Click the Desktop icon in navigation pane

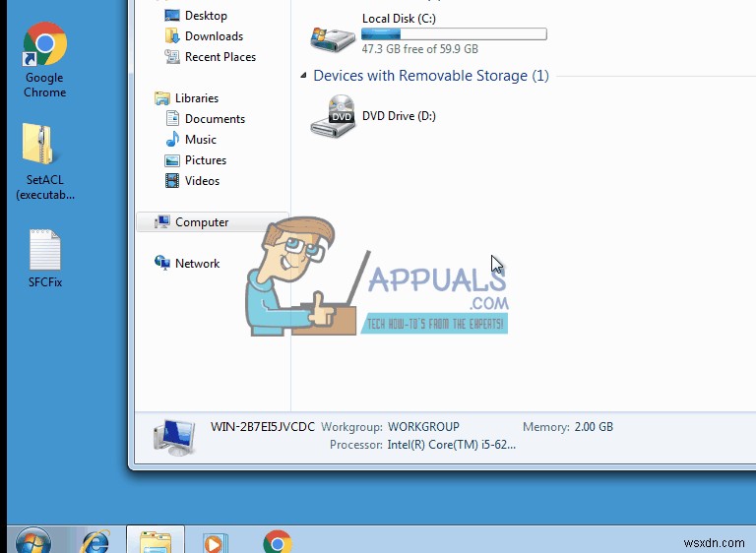(x=172, y=16)
